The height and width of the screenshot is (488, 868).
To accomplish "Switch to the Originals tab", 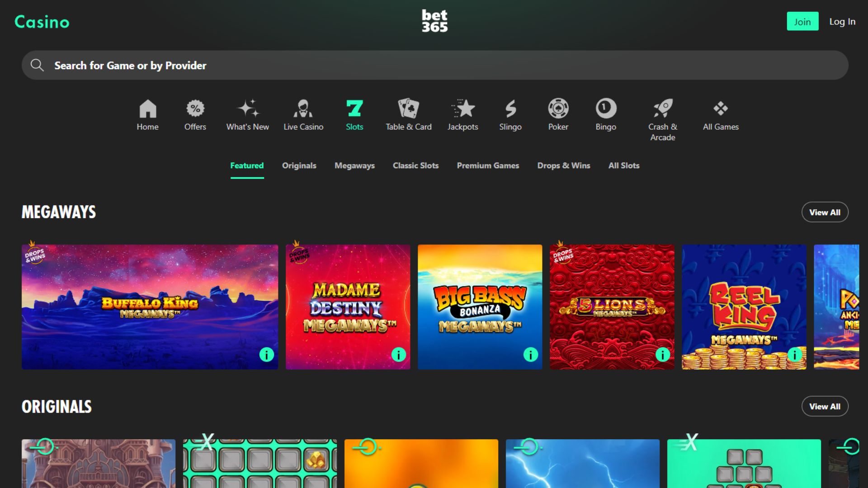I will [x=299, y=165].
